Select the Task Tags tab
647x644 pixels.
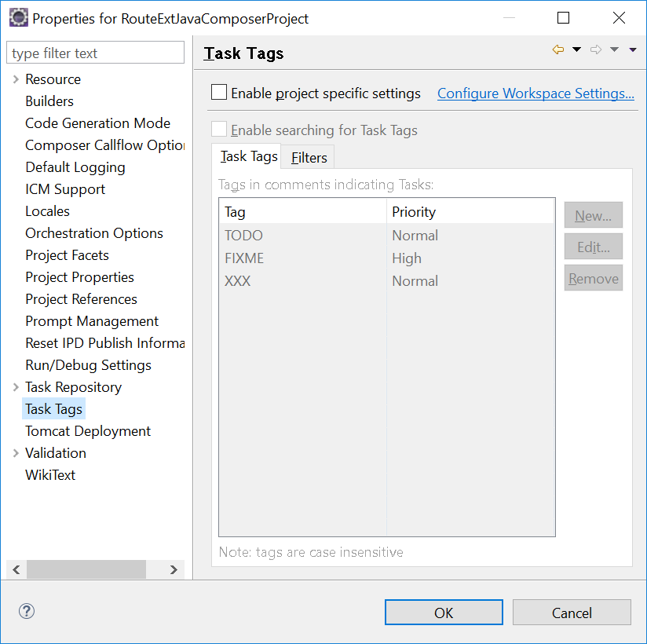pos(248,156)
